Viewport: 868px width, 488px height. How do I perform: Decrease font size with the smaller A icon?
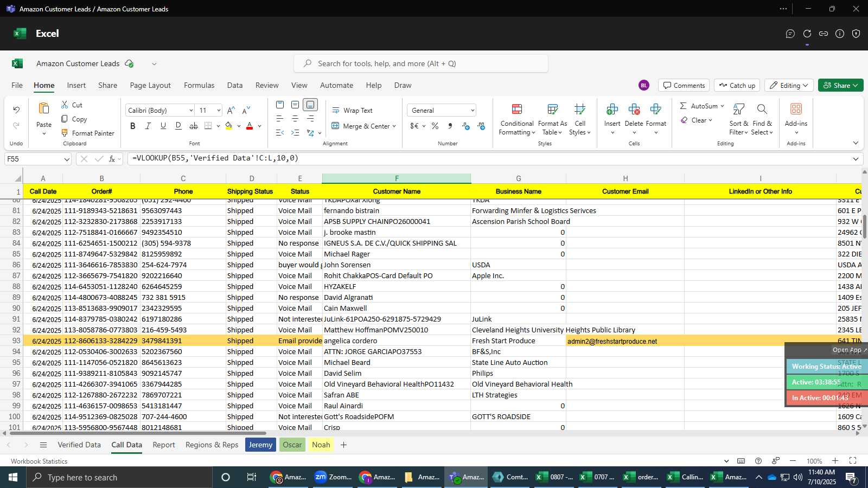246,110
